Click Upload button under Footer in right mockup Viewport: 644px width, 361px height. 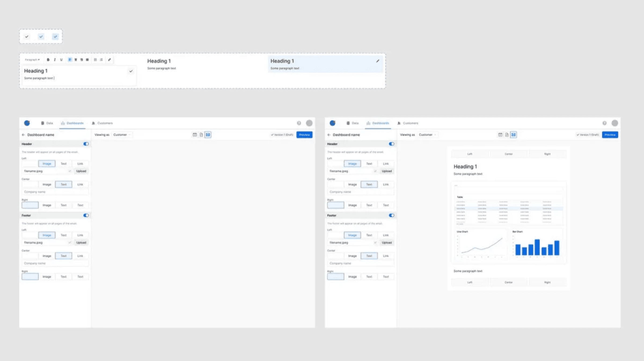click(x=387, y=243)
